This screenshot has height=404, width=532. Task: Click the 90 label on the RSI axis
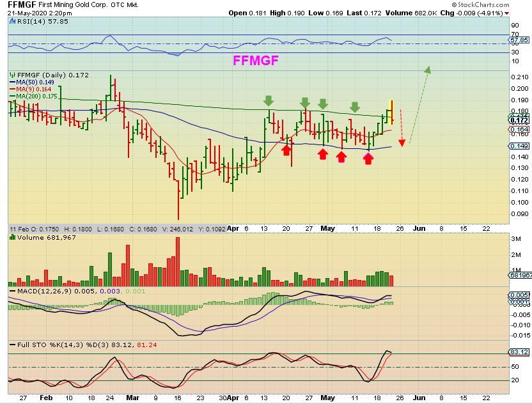point(515,25)
